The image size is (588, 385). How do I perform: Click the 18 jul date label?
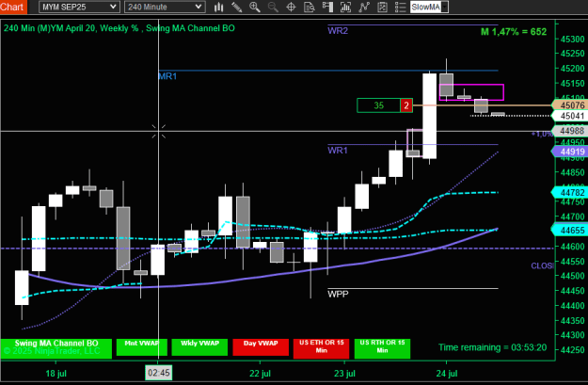click(x=56, y=374)
